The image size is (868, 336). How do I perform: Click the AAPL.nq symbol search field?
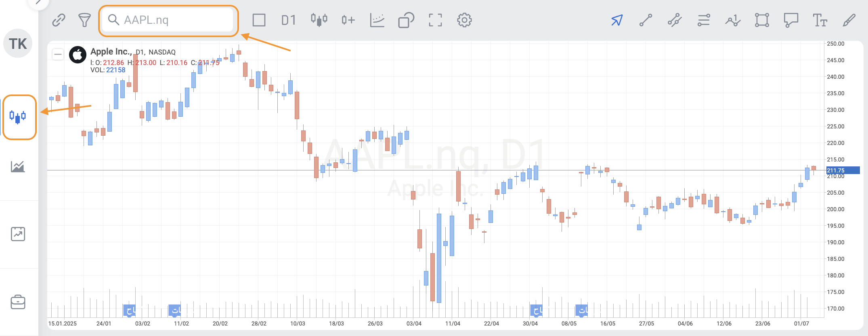pyautogui.click(x=168, y=20)
